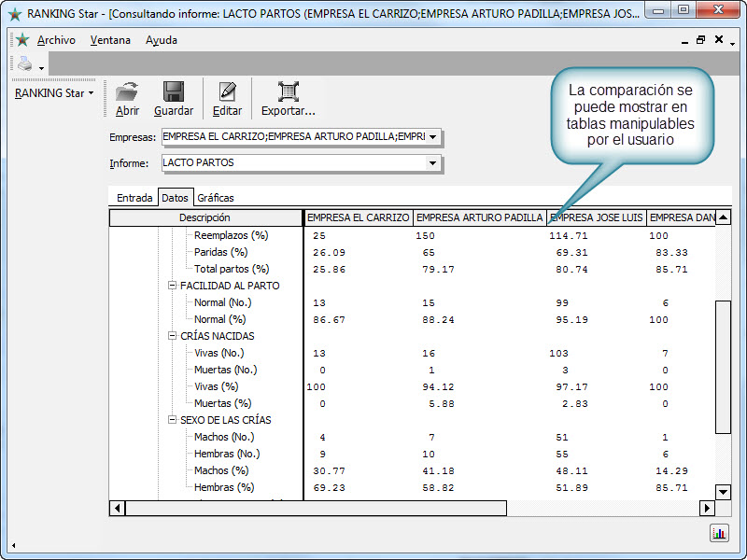The width and height of the screenshot is (747, 560).
Task: Click the vertical scrollbar down arrow
Action: pos(723,492)
